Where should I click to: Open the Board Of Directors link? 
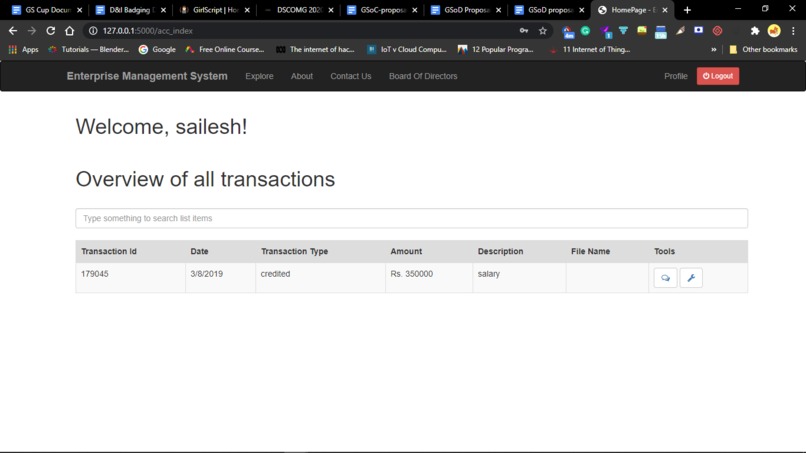coord(423,76)
